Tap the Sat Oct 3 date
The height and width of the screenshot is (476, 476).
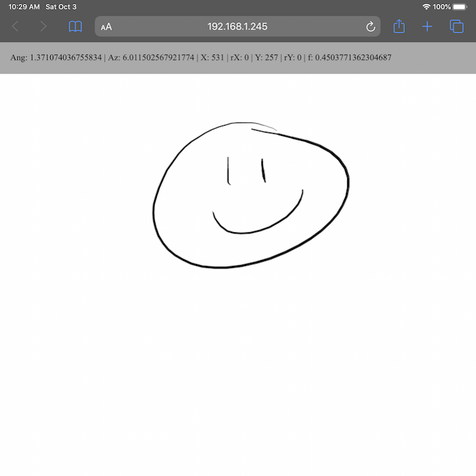click(61, 7)
